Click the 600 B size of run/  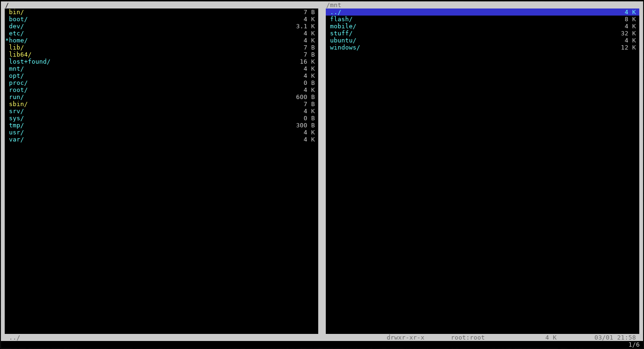pyautogui.click(x=305, y=97)
